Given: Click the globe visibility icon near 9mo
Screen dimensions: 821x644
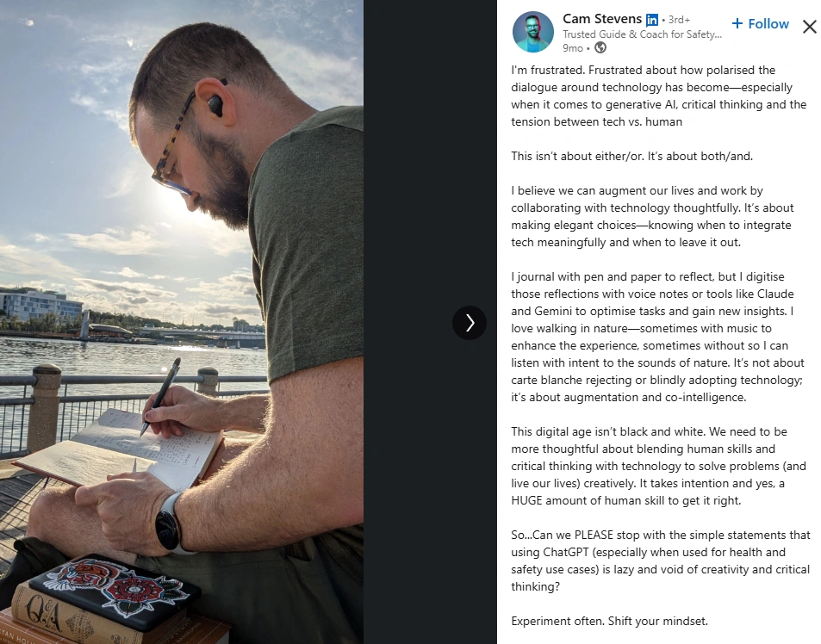Looking at the screenshot, I should coord(600,47).
